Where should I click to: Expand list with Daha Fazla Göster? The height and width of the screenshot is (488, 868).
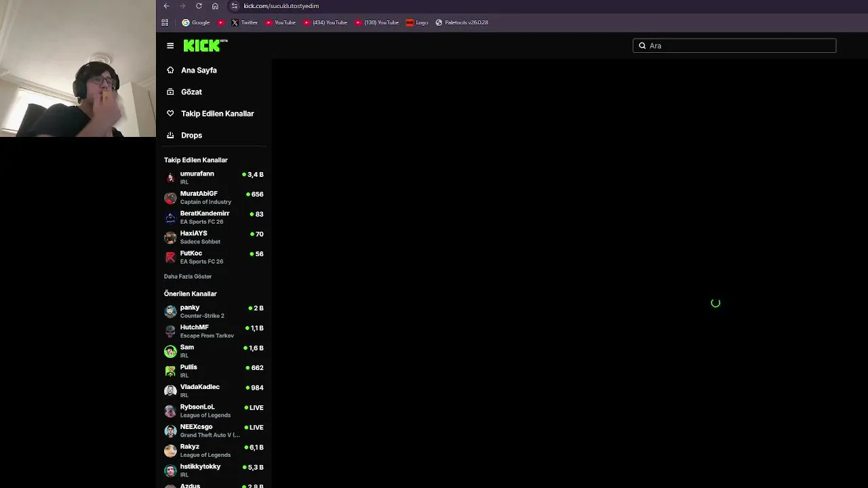[x=188, y=277]
